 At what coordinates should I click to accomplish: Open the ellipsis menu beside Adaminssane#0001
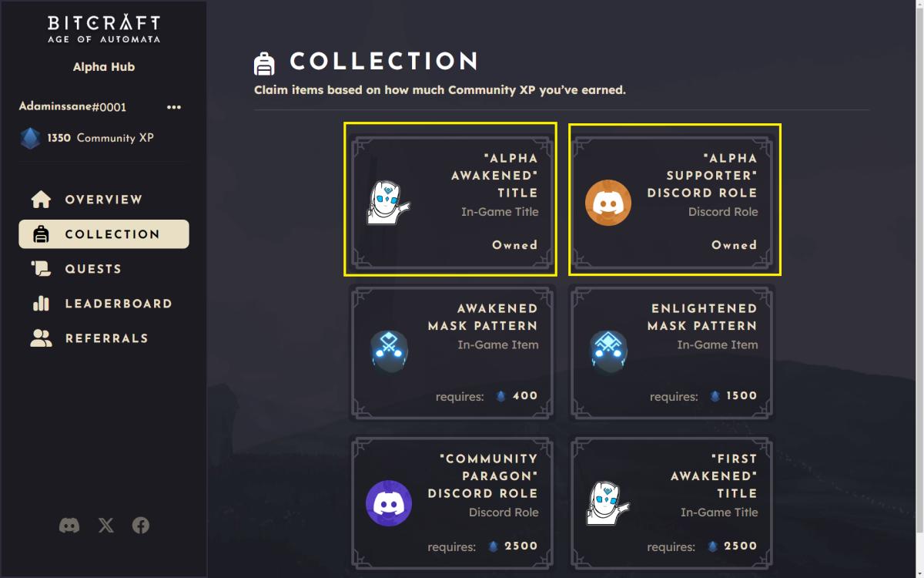pyautogui.click(x=174, y=107)
